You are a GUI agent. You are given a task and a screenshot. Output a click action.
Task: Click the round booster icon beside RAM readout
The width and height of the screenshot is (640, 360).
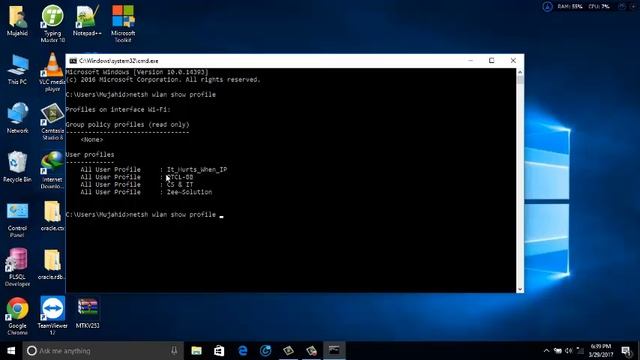click(547, 7)
